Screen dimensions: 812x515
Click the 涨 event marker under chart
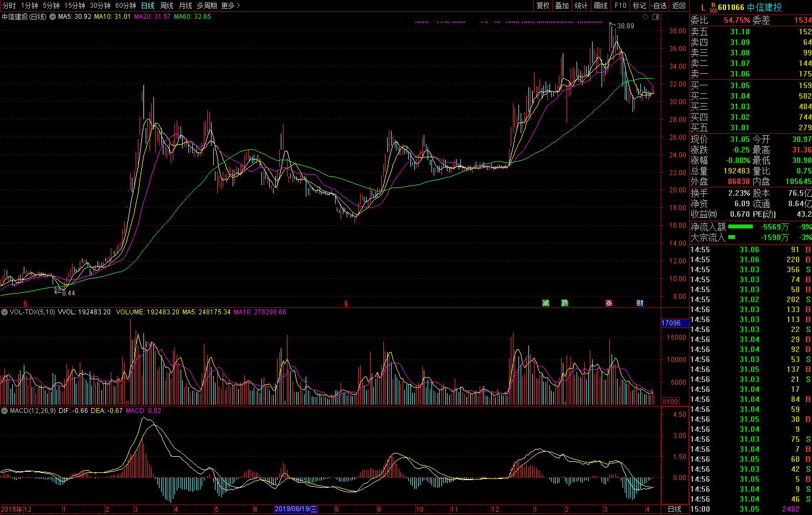[609, 303]
